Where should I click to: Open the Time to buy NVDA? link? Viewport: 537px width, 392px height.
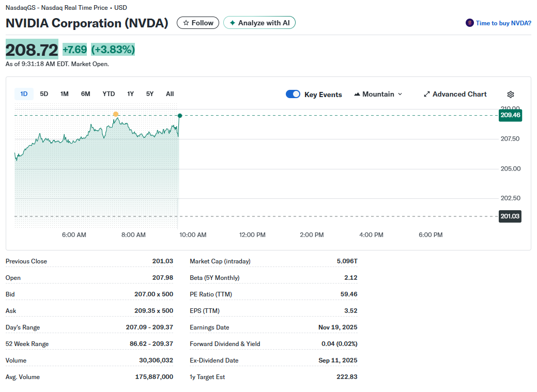click(x=503, y=23)
